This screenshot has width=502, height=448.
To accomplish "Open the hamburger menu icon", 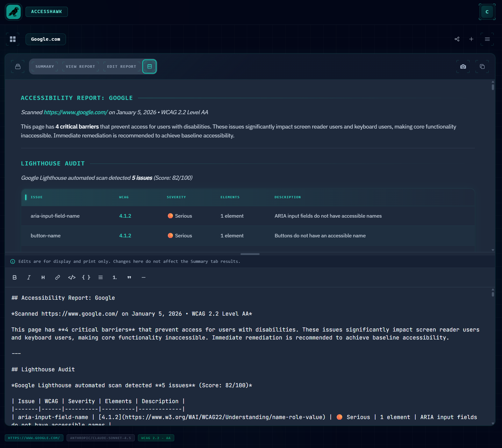I will tap(487, 39).
